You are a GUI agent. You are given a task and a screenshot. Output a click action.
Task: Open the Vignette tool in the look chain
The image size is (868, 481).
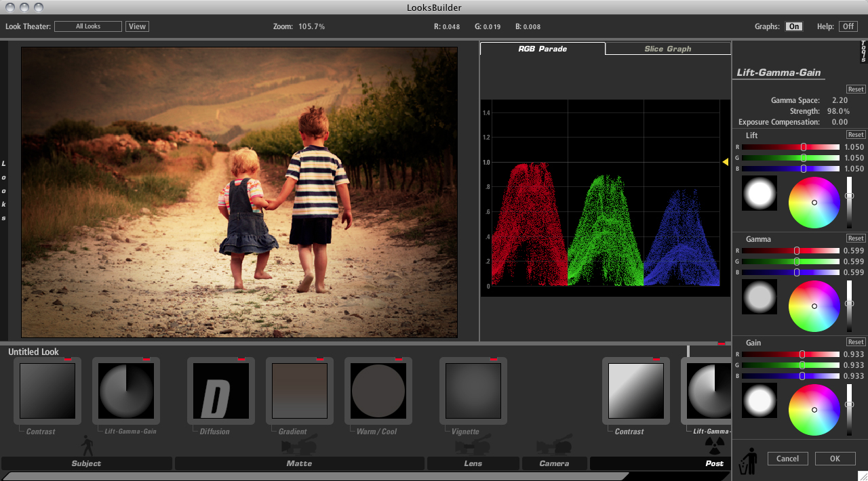click(x=473, y=391)
